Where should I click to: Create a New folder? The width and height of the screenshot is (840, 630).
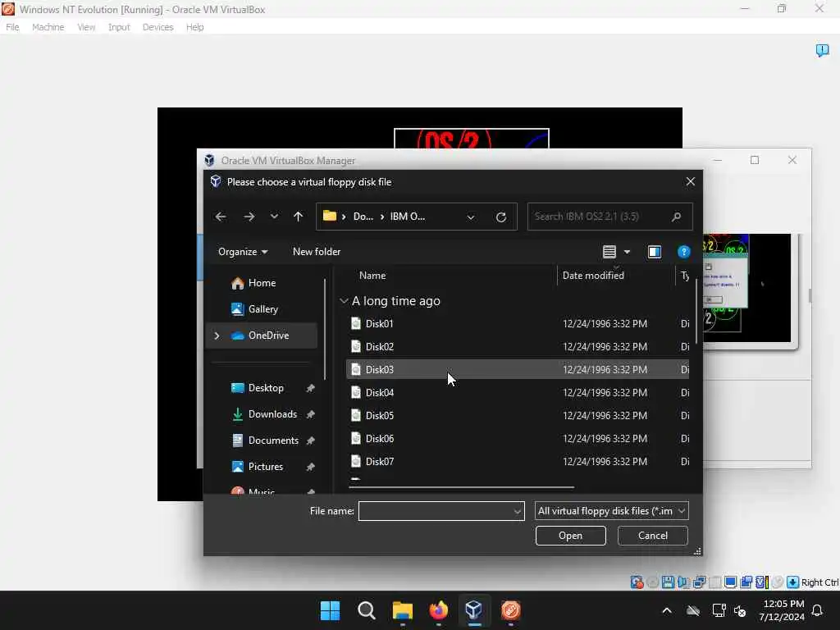[317, 252]
